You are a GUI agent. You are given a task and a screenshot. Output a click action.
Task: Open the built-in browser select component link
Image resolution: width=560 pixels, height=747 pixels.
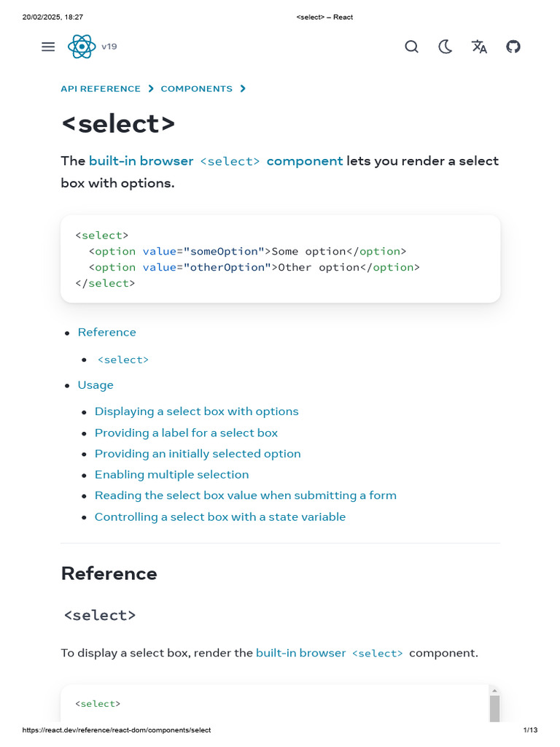coord(216,160)
